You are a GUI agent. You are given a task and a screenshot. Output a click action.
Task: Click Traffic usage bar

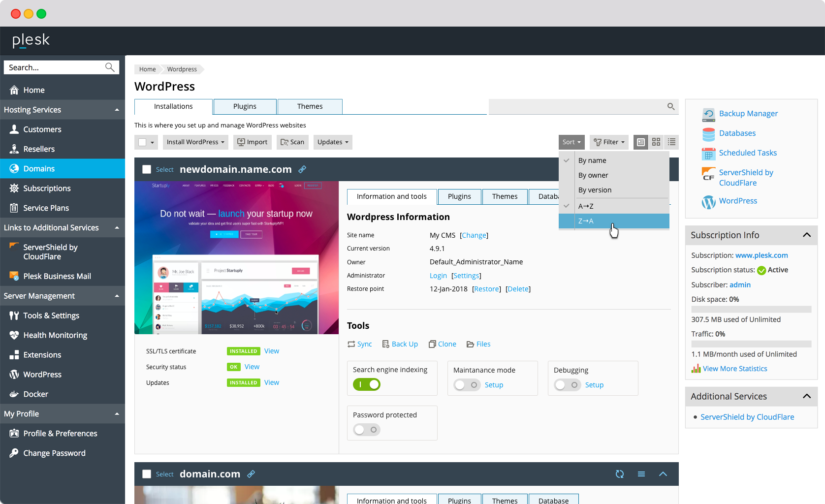pyautogui.click(x=751, y=344)
